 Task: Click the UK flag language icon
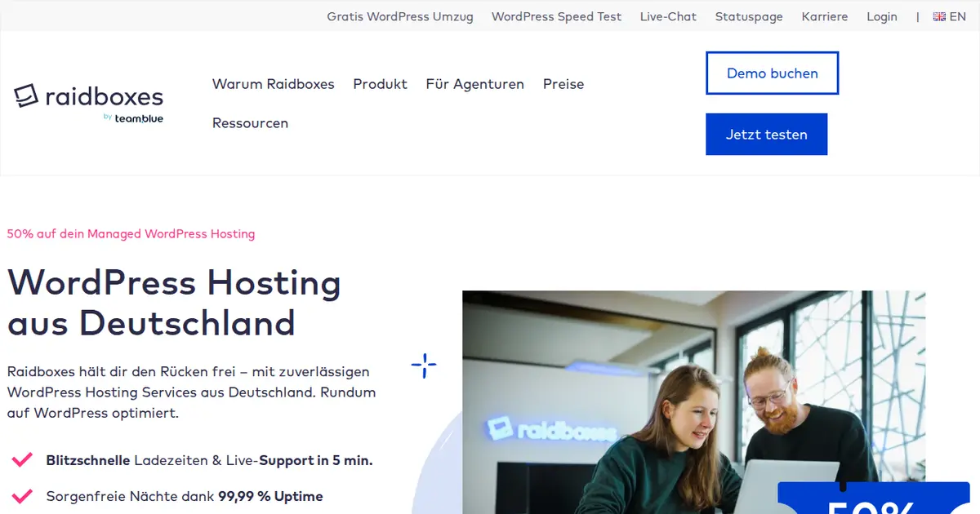click(x=939, y=16)
